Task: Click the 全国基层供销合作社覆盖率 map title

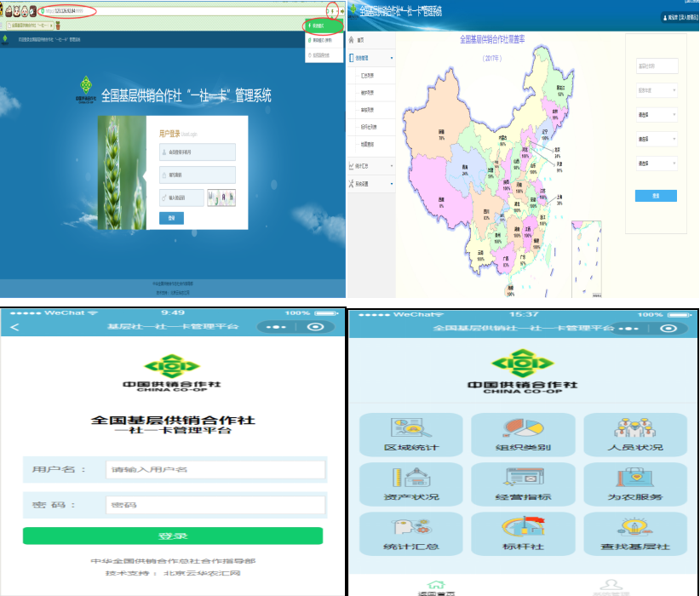Action: [x=492, y=39]
